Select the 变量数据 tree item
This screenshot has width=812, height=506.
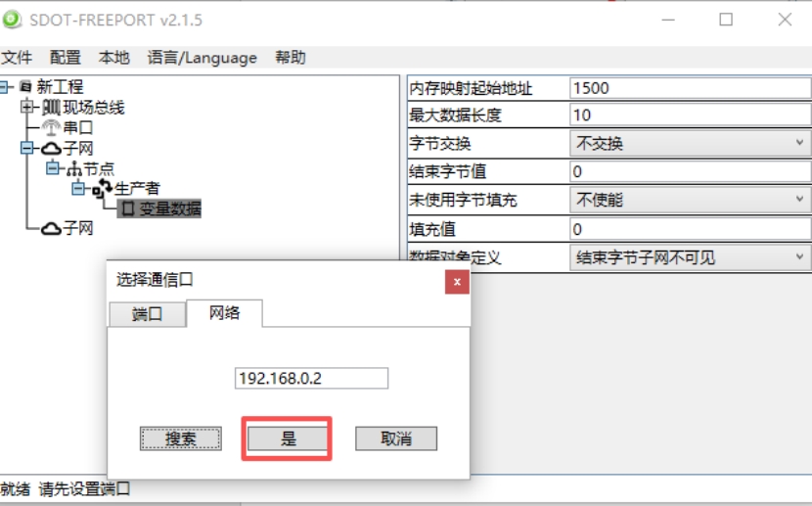[159, 208]
